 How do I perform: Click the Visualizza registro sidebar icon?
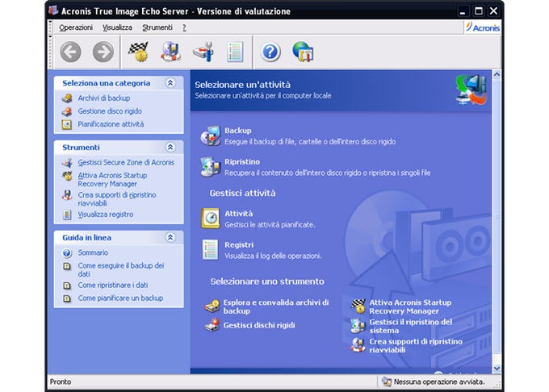pyautogui.click(x=67, y=215)
